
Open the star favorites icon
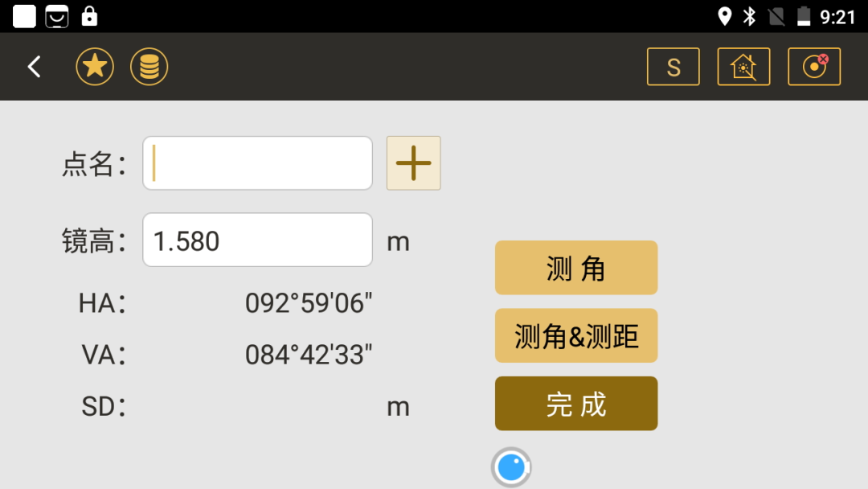click(95, 67)
